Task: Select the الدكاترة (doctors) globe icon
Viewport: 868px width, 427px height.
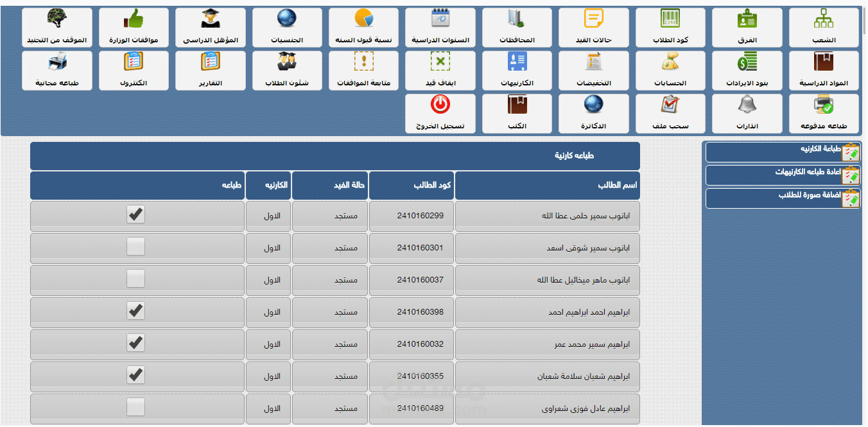Action: point(593,113)
